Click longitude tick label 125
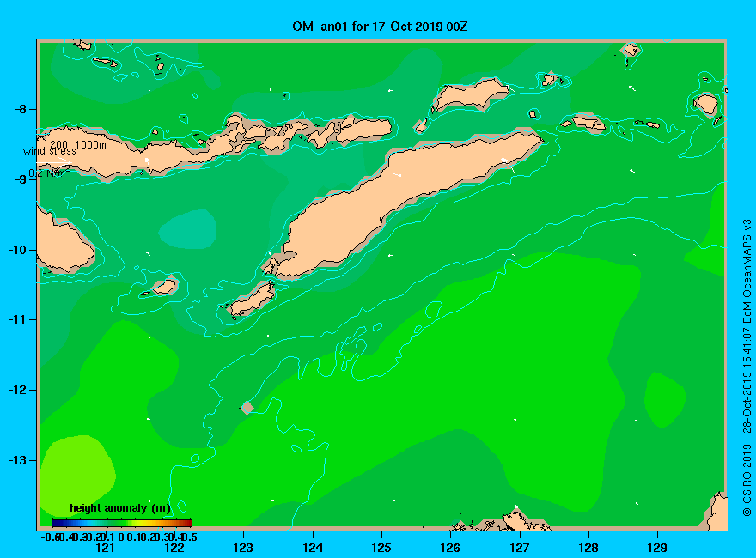Screen dimensions: 756x558 (381, 548)
